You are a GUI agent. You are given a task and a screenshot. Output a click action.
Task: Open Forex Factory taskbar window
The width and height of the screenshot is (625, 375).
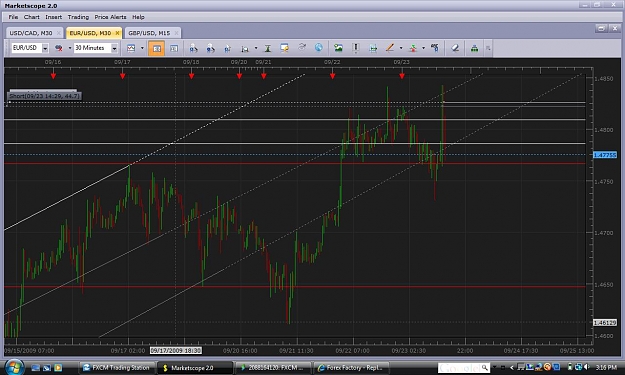click(352, 368)
